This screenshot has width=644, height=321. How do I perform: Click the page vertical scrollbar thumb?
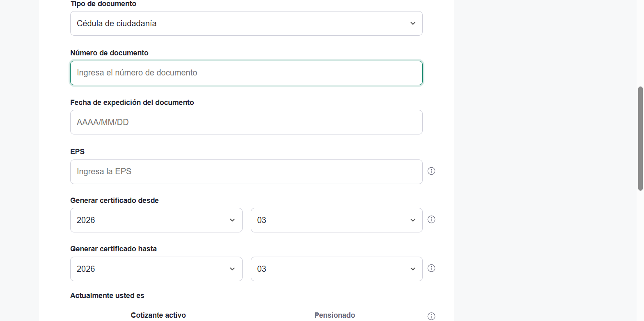(x=640, y=139)
